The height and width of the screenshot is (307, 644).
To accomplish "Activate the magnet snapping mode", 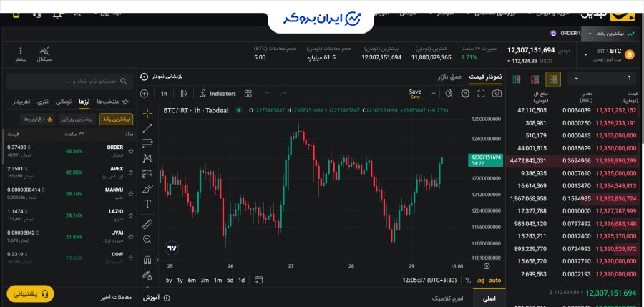I will tap(147, 260).
